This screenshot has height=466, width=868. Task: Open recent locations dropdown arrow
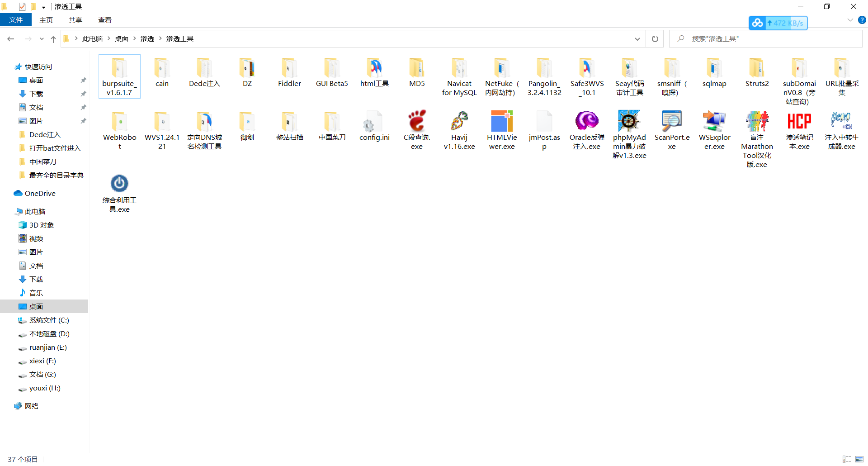[x=42, y=39]
